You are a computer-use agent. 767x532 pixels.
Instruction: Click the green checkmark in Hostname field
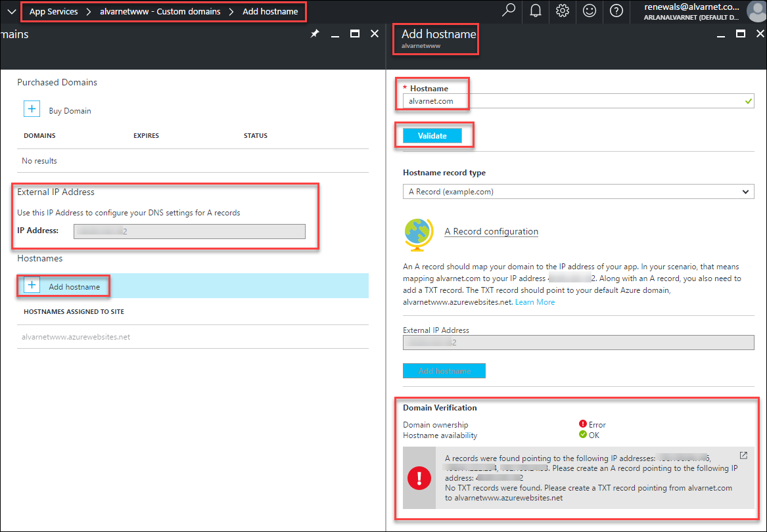click(x=748, y=101)
